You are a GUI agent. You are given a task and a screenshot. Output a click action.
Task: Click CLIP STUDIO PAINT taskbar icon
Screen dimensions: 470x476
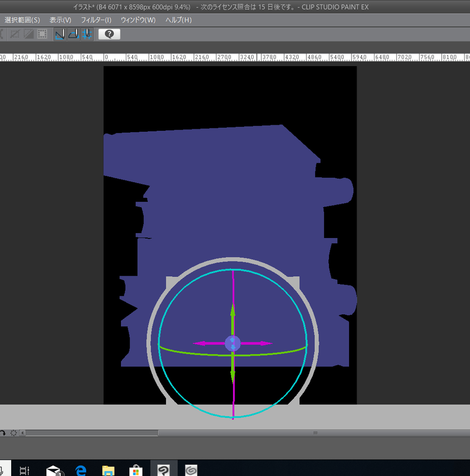[x=164, y=470]
